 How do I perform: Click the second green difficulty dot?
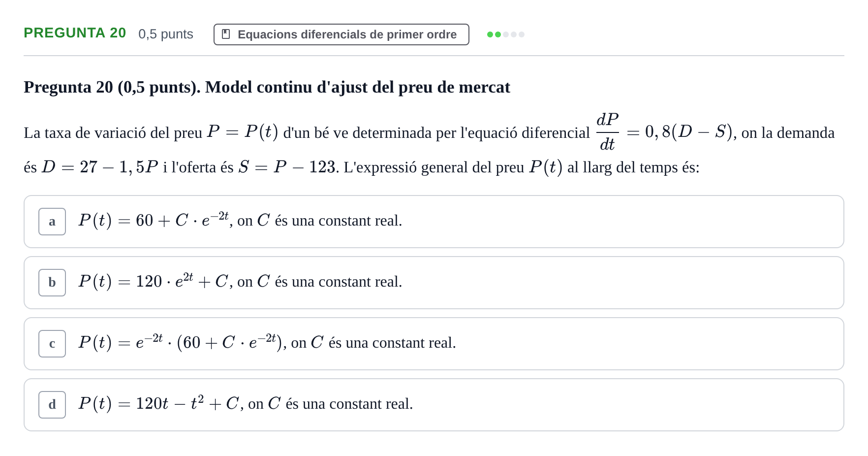498,34
